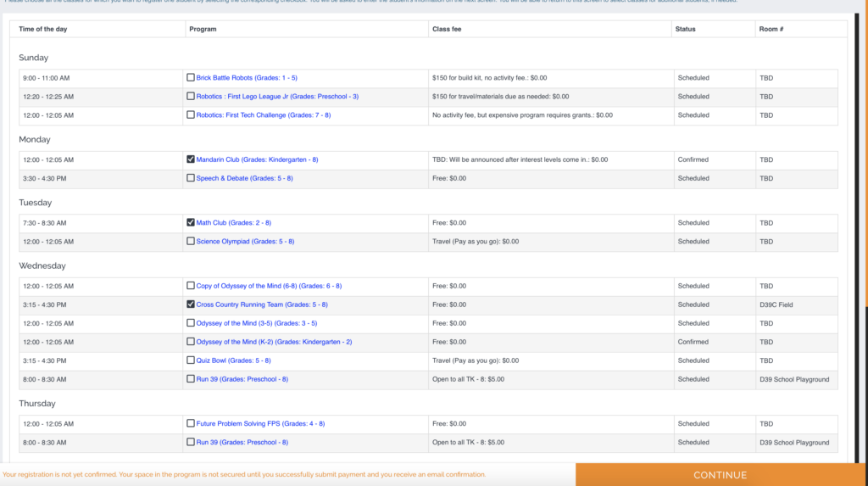868x486 pixels.
Task: Click the Tuesday day heading
Action: point(36,203)
